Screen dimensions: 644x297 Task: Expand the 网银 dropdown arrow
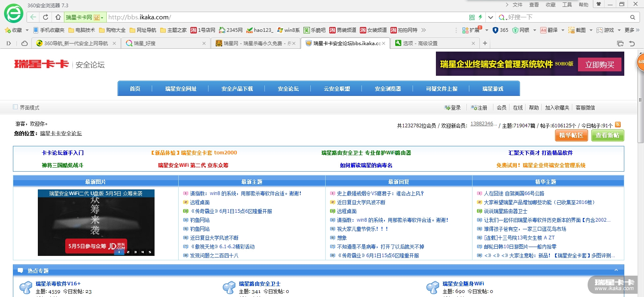click(x=535, y=30)
